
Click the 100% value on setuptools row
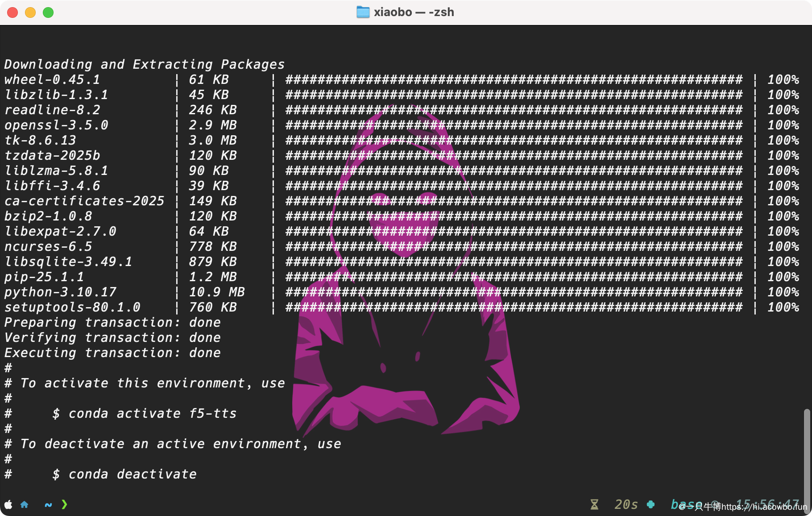pos(783,307)
